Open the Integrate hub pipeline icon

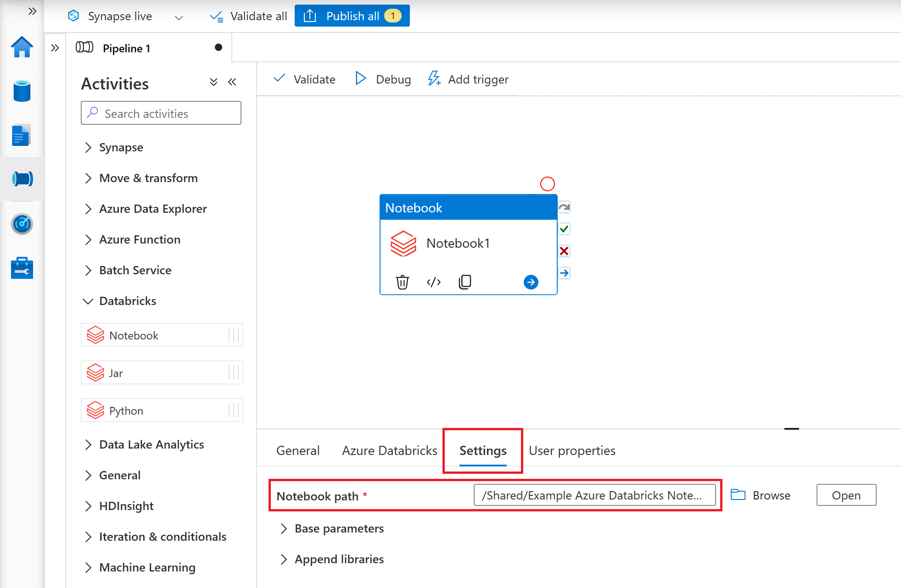(x=22, y=178)
